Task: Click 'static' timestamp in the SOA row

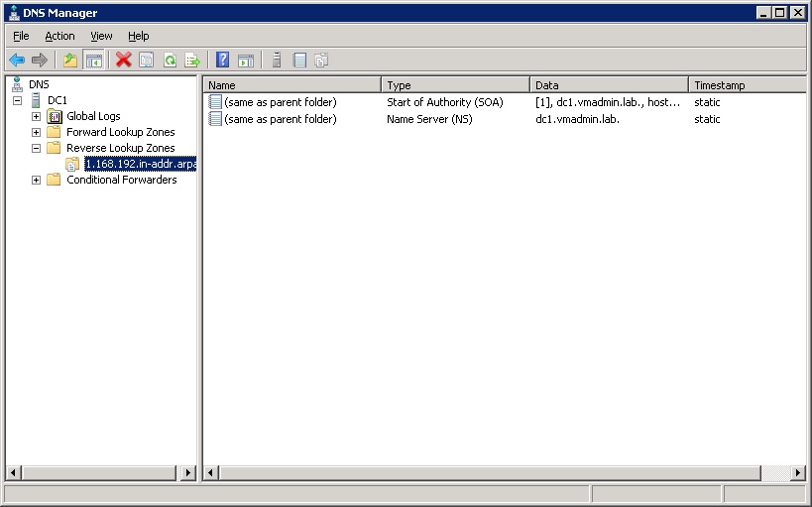Action: click(707, 102)
